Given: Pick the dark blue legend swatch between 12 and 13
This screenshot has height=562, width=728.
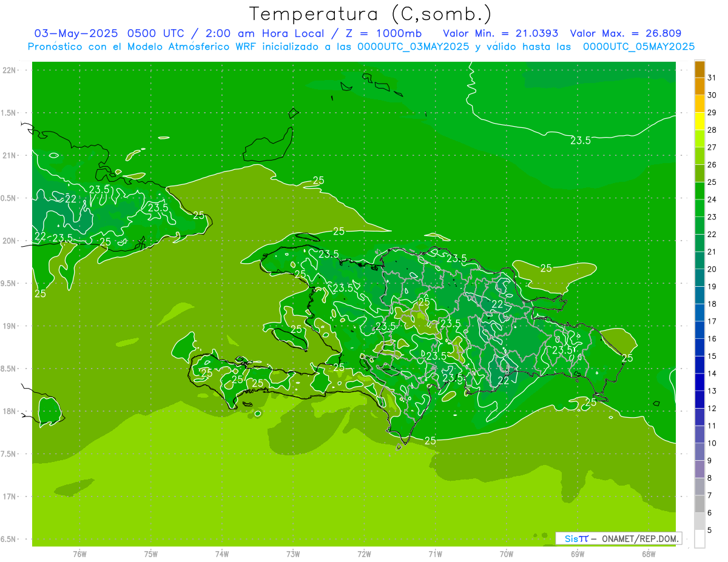Looking at the screenshot, I should [699, 400].
